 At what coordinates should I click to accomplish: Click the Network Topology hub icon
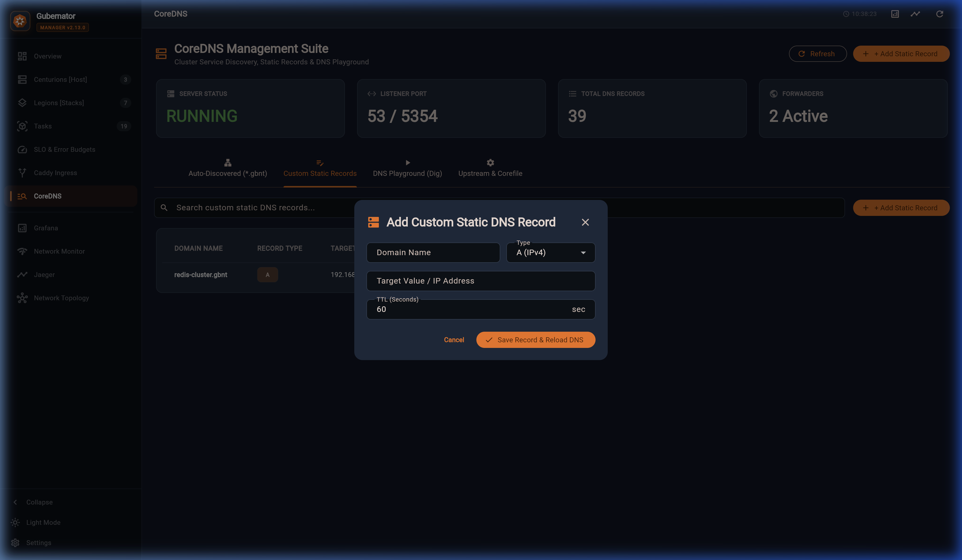(22, 298)
